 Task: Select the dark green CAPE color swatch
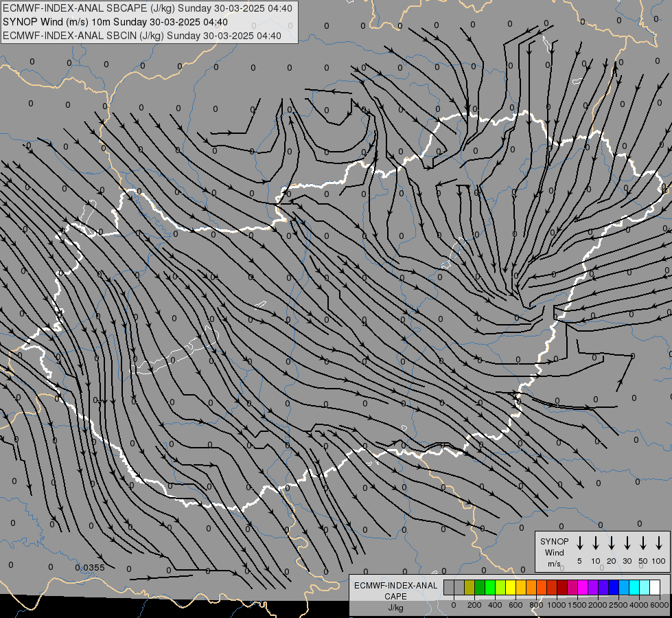tap(480, 587)
